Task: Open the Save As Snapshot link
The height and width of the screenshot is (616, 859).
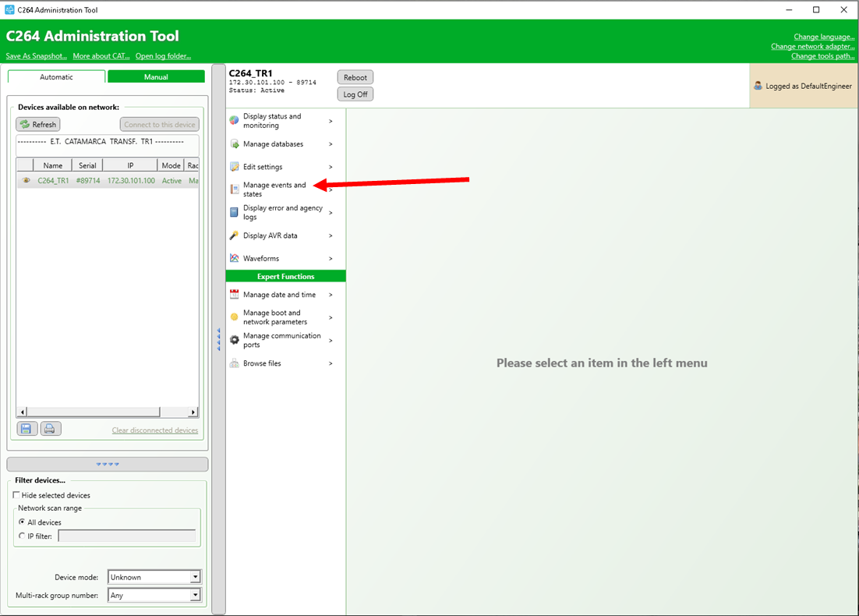Action: (36, 56)
